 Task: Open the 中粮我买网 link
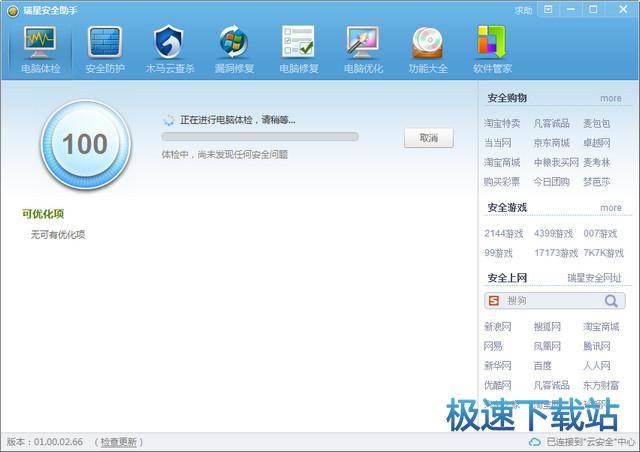pos(556,163)
